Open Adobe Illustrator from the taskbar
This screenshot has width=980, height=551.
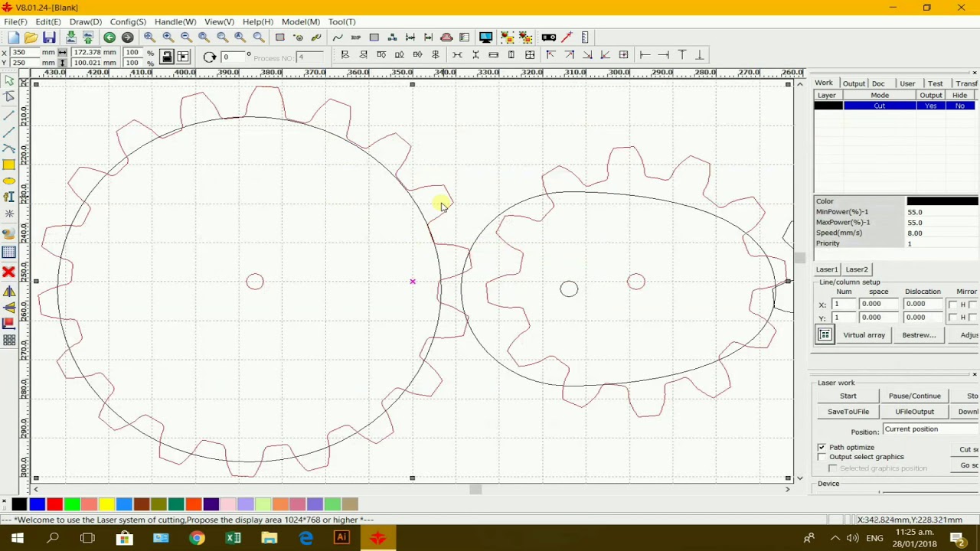click(341, 538)
